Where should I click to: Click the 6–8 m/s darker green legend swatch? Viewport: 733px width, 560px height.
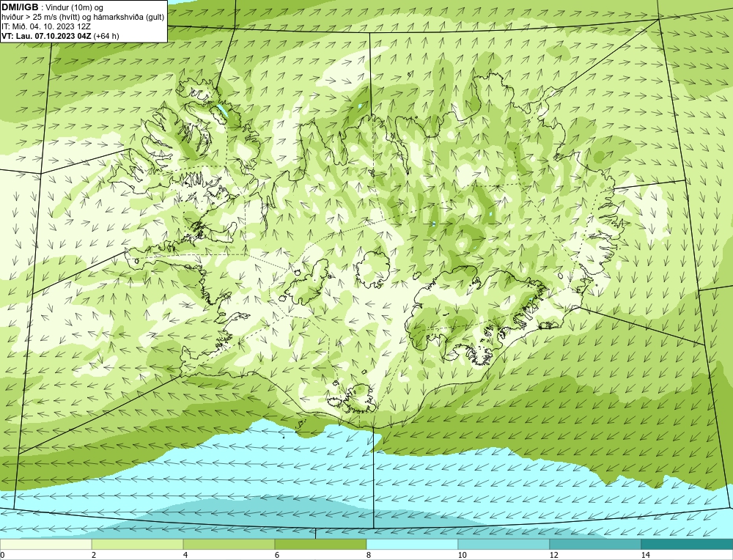click(321, 544)
